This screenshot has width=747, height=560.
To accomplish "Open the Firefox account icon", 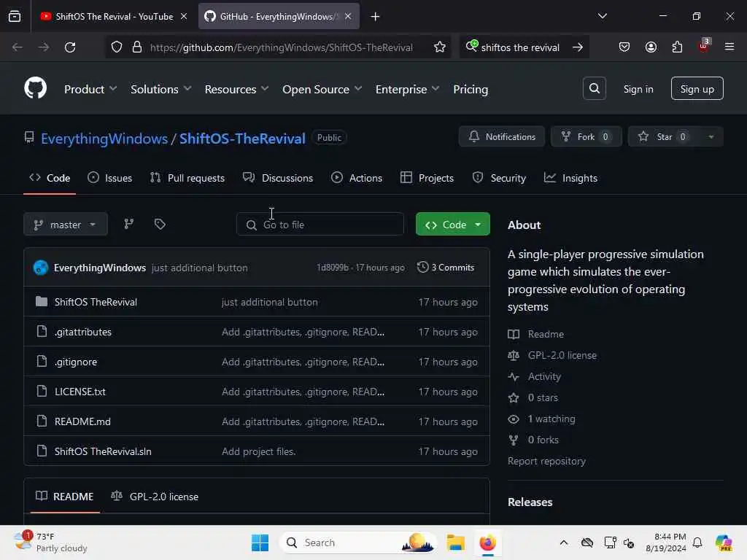I will point(651,47).
